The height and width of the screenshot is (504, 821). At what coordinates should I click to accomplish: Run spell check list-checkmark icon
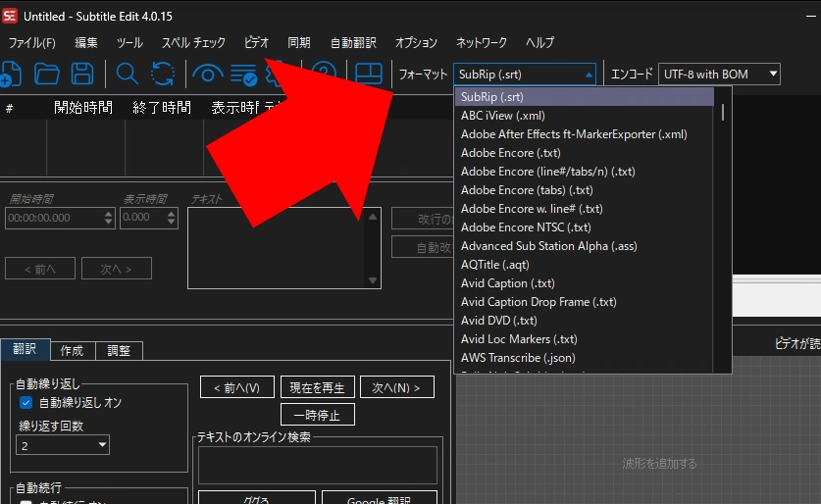(x=243, y=75)
